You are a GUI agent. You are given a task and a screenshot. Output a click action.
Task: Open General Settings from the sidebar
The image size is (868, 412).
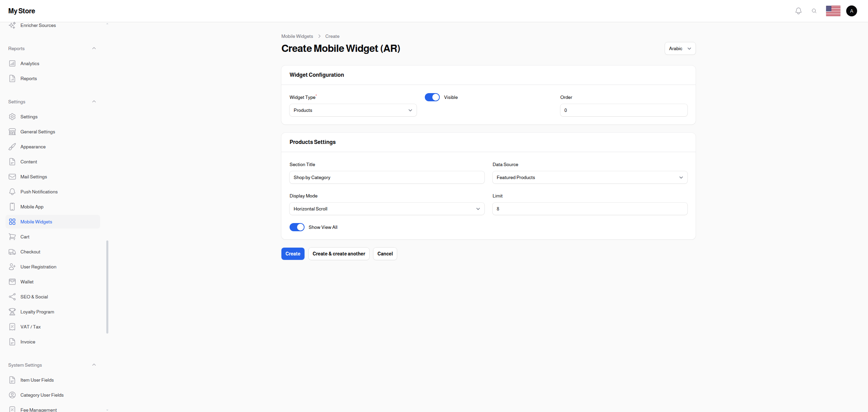[37, 132]
